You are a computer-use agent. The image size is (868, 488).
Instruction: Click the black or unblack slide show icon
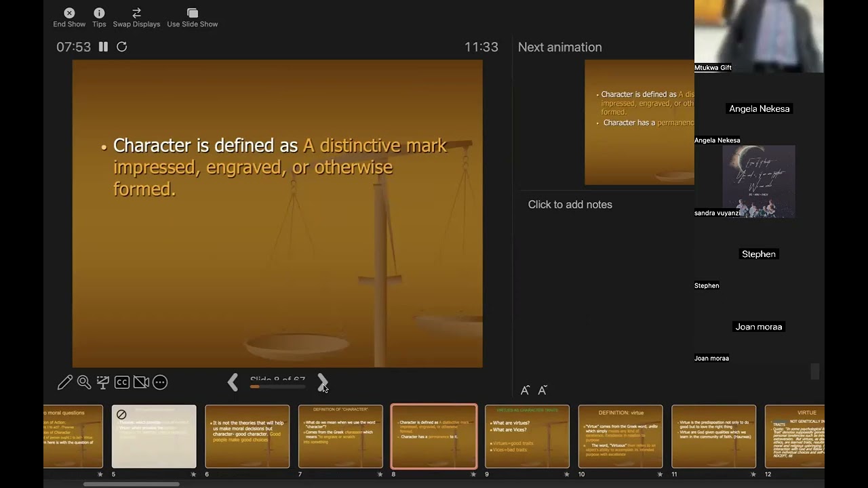[x=103, y=382]
